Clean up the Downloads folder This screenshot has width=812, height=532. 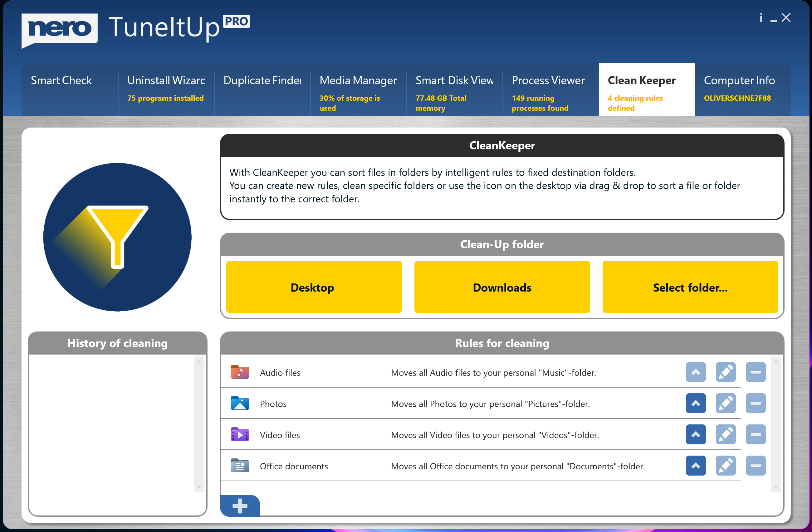click(x=502, y=287)
